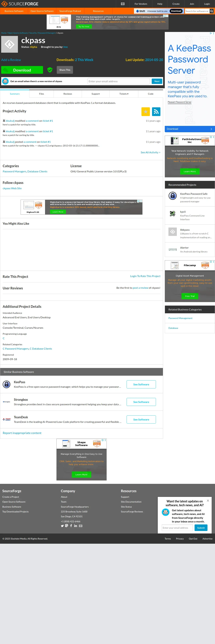Image resolution: width=215 pixels, height=644 pixels.
Task: Click the KeePass icon in Similar Business Software
Action: pyautogui.click(x=6, y=384)
